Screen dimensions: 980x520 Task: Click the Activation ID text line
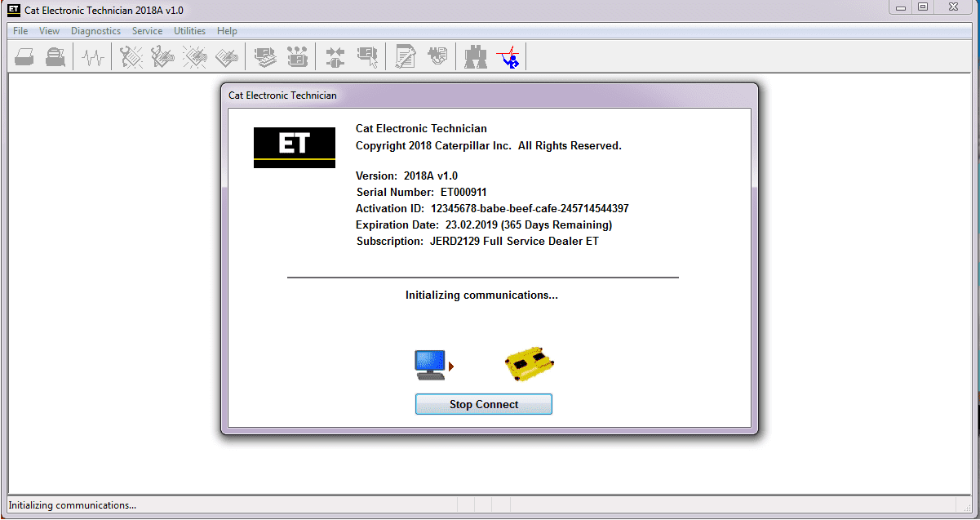(x=492, y=208)
